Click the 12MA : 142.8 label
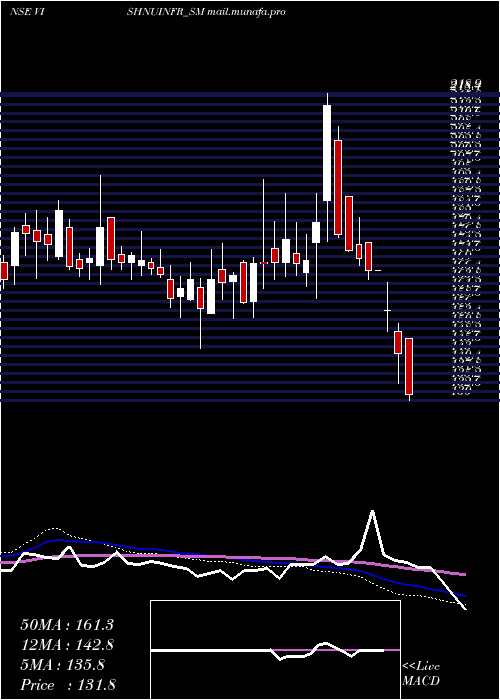This screenshot has height=700, width=500. point(67,645)
